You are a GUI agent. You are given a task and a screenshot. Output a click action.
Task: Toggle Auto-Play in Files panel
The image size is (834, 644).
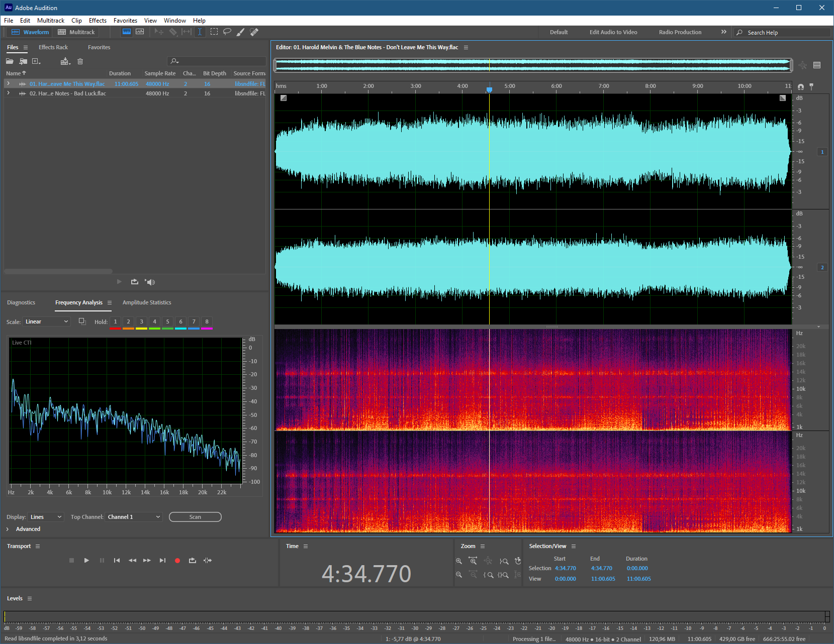click(150, 282)
